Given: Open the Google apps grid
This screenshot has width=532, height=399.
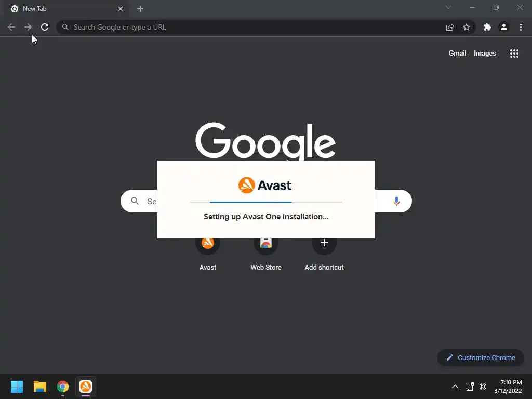Looking at the screenshot, I should (514, 54).
